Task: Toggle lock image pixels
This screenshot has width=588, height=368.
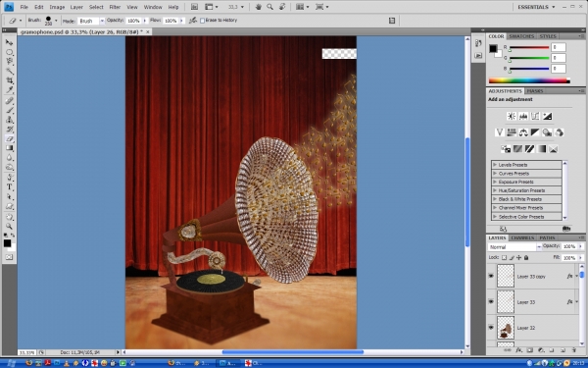Action: pos(512,257)
